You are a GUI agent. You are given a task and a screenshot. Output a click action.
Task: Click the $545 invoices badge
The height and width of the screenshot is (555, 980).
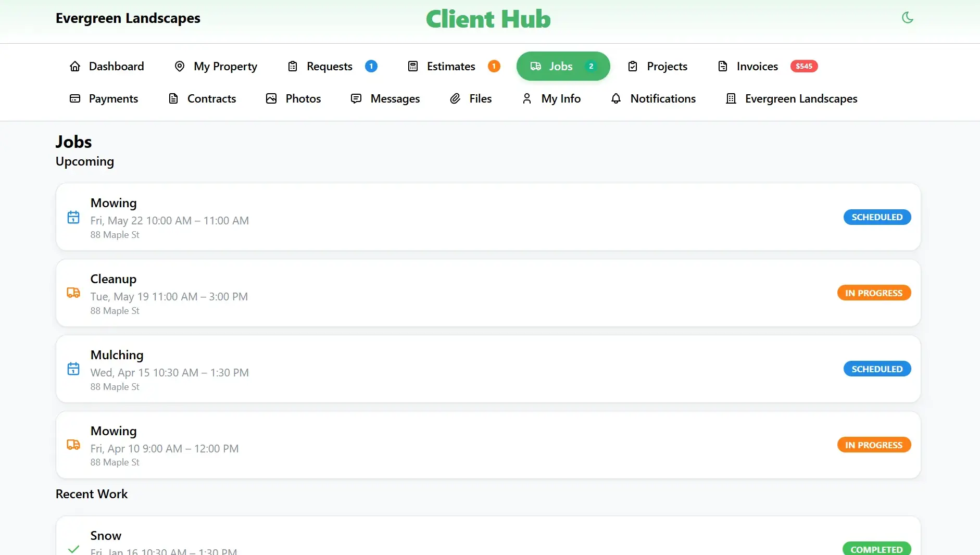click(804, 66)
